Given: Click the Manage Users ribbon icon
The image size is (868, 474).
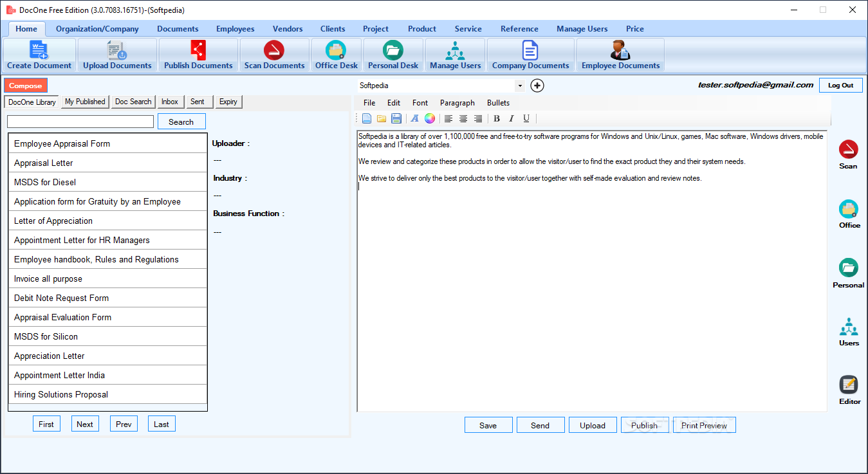Looking at the screenshot, I should (455, 55).
